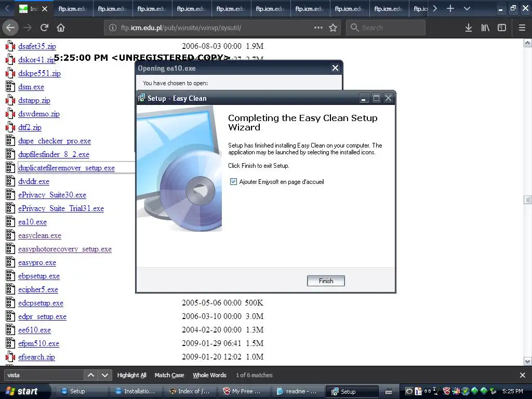Click the taskbar clock showing 5:25 PM
This screenshot has height=399, width=532.
click(x=512, y=391)
